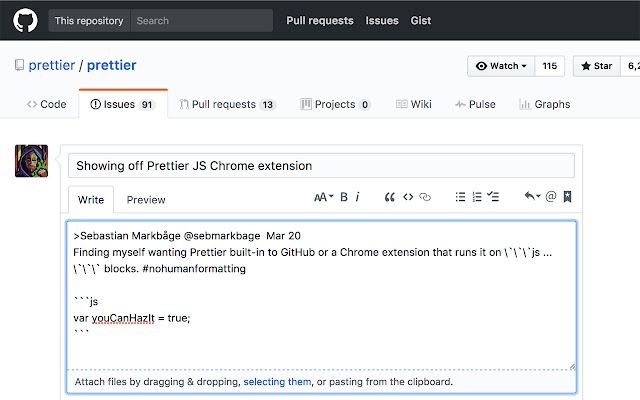This screenshot has height=400, width=640.
Task: Click the @sebmarkbage mention text
Action: (x=222, y=236)
